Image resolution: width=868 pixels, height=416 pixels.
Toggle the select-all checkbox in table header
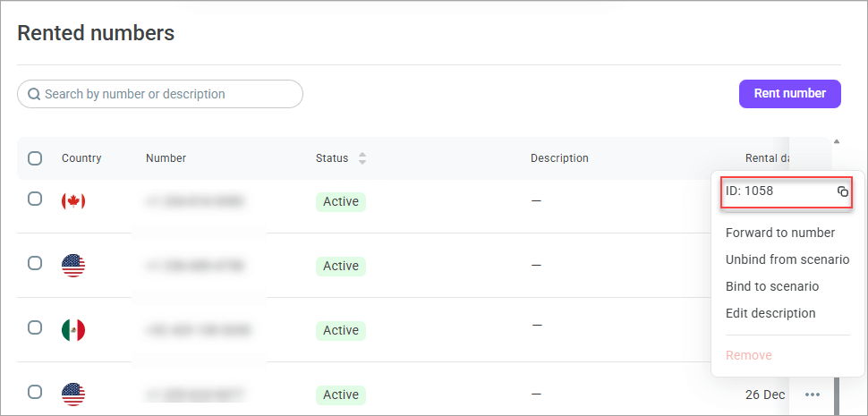point(35,158)
